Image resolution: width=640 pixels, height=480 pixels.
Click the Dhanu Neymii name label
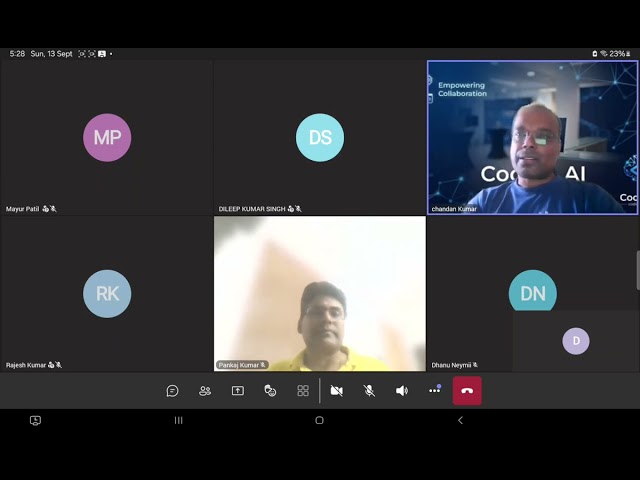pos(451,365)
